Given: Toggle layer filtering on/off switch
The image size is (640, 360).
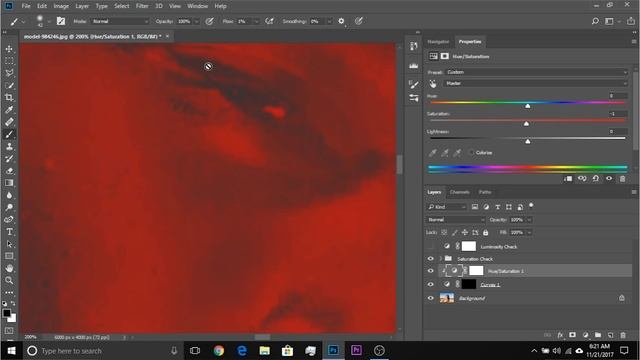Looking at the screenshot, I should point(531,206).
